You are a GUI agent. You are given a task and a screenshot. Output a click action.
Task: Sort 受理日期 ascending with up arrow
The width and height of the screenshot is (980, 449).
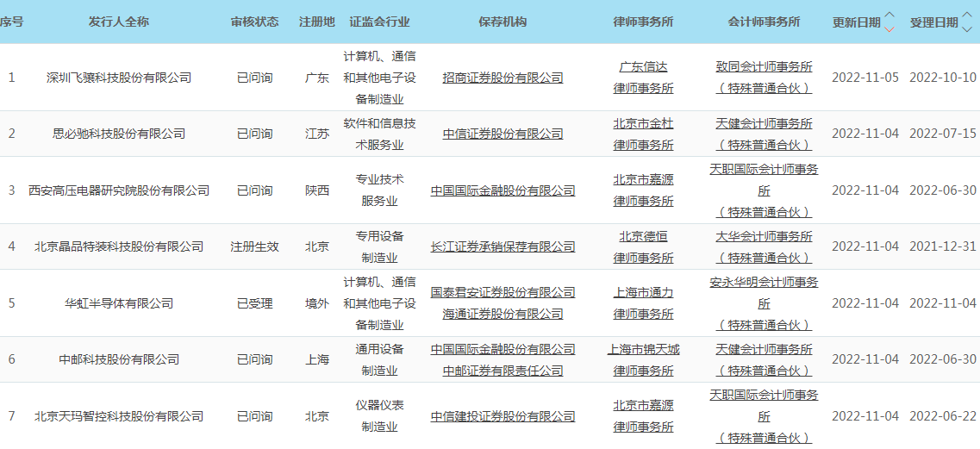(967, 15)
